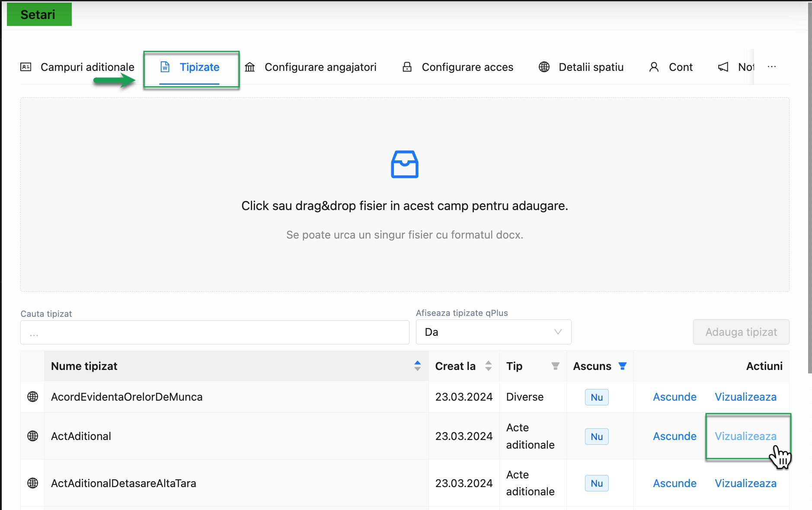Click Vizualizeaza in the ActAditional row
Viewport: 812px width, 510px height.
coord(745,436)
